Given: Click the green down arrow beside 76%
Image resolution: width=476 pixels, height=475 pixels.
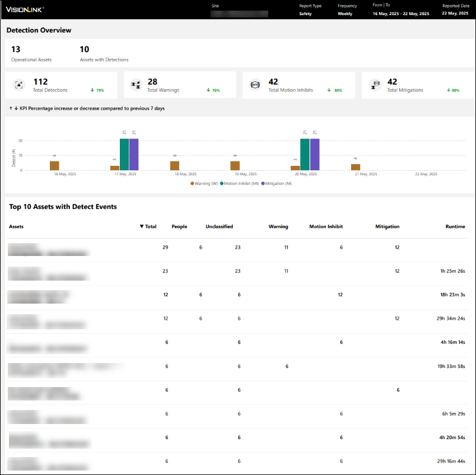Looking at the screenshot, I should (x=208, y=90).
